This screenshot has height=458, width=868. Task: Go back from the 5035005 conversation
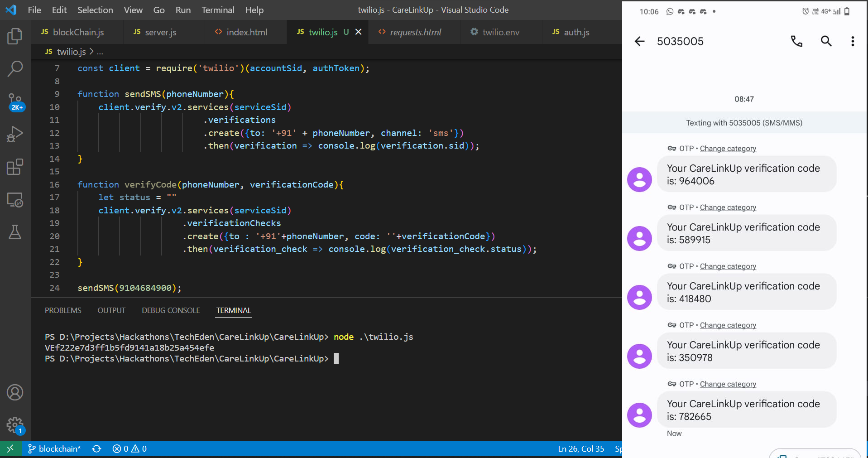[639, 41]
